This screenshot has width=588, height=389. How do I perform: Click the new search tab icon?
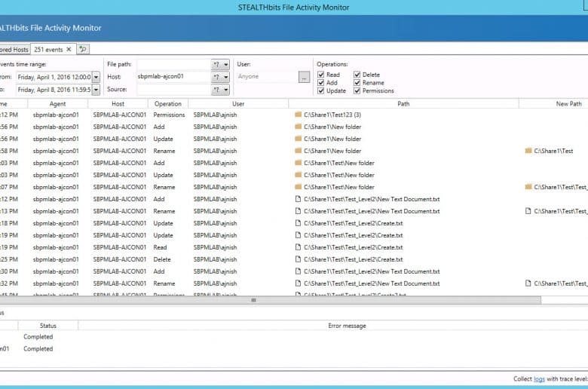point(83,49)
